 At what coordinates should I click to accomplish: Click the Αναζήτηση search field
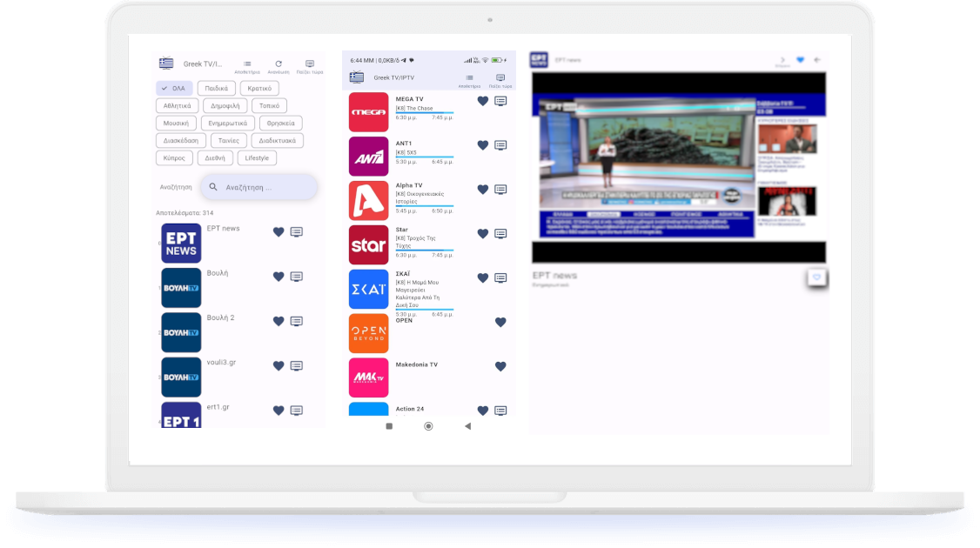pos(258,187)
